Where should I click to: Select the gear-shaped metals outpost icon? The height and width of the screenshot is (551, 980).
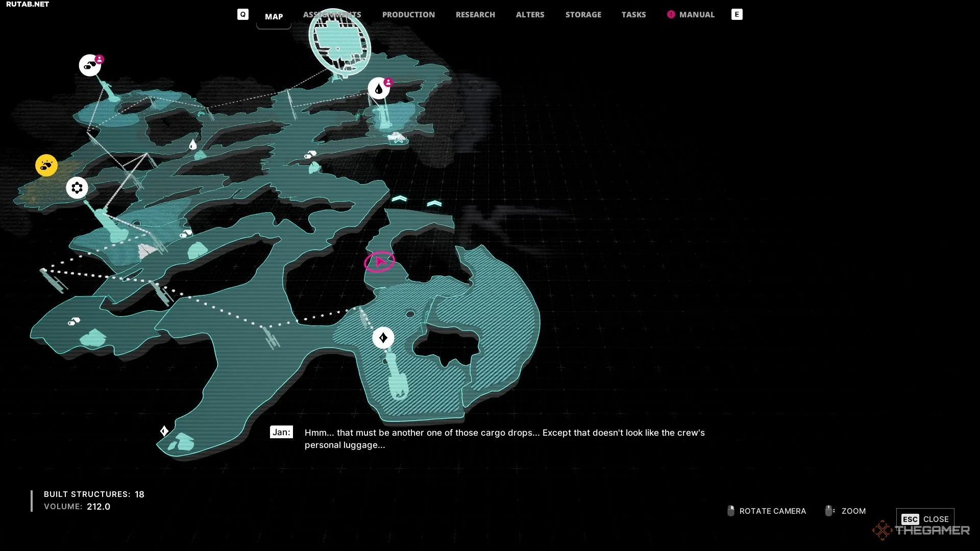pyautogui.click(x=77, y=188)
